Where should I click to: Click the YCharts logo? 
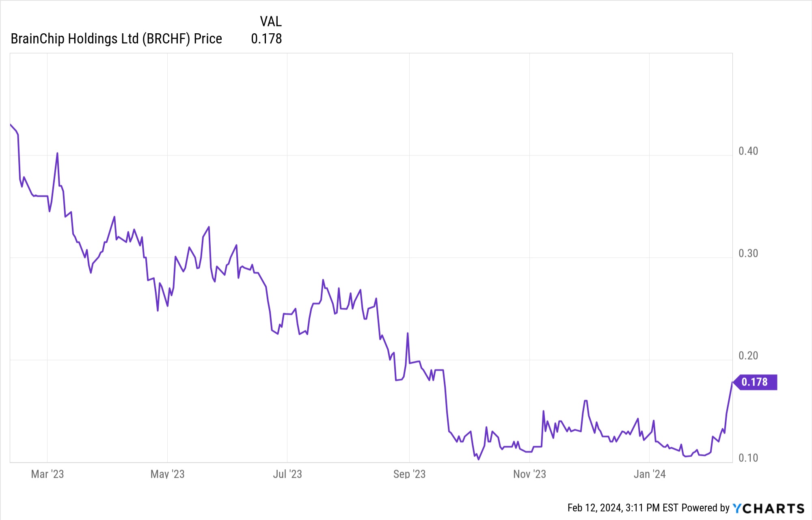[x=768, y=508]
